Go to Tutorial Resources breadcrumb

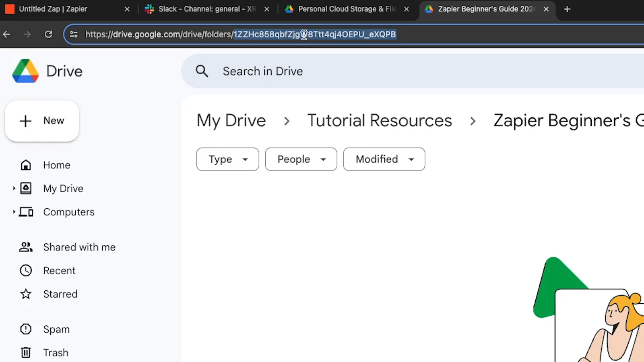coord(380,121)
